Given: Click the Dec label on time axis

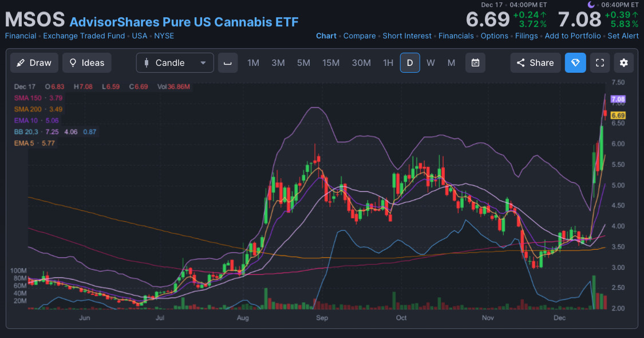Looking at the screenshot, I should [559, 318].
